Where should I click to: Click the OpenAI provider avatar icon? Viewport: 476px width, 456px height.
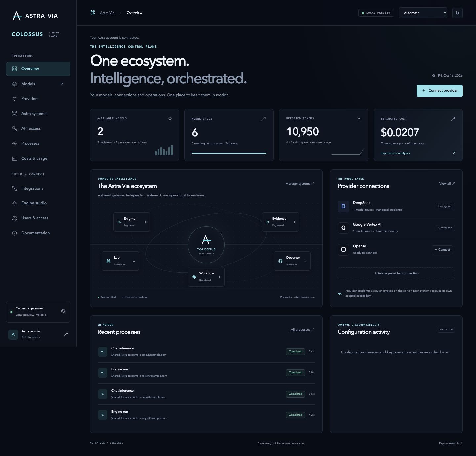coord(343,250)
